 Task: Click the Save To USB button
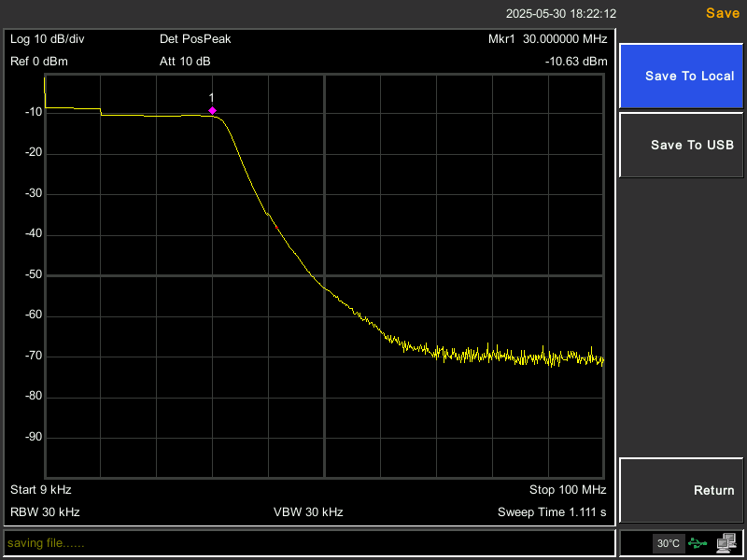[682, 145]
